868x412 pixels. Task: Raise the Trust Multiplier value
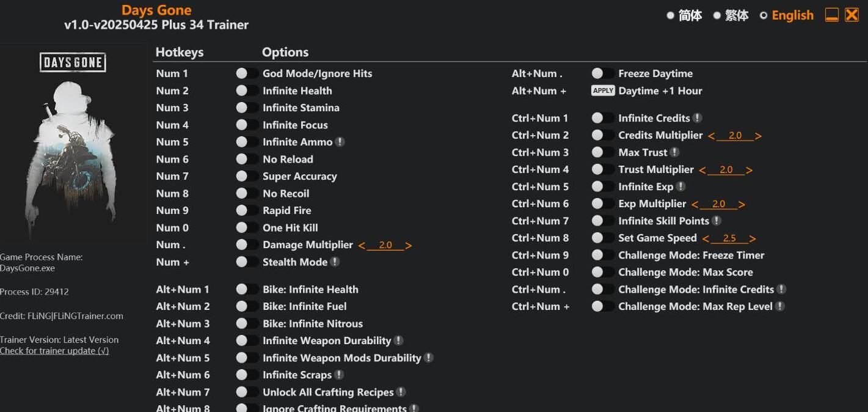(x=749, y=170)
